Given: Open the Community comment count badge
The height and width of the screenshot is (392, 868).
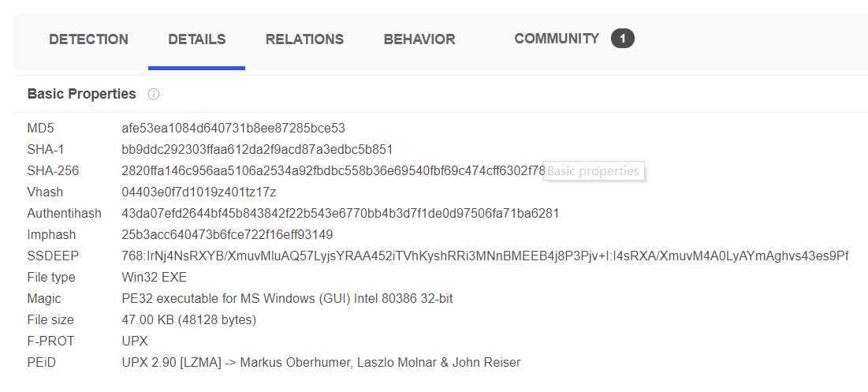Looking at the screenshot, I should [622, 39].
